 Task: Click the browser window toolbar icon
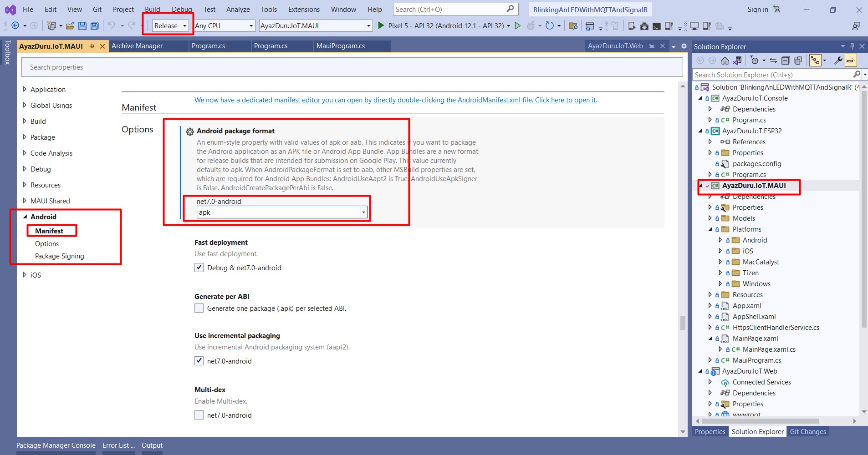point(589,26)
